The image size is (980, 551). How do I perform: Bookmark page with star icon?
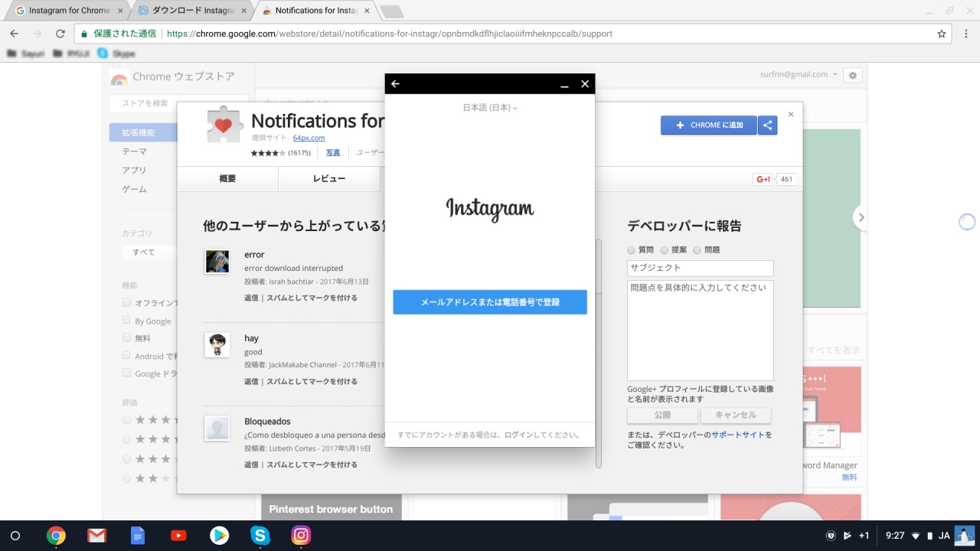point(942,34)
